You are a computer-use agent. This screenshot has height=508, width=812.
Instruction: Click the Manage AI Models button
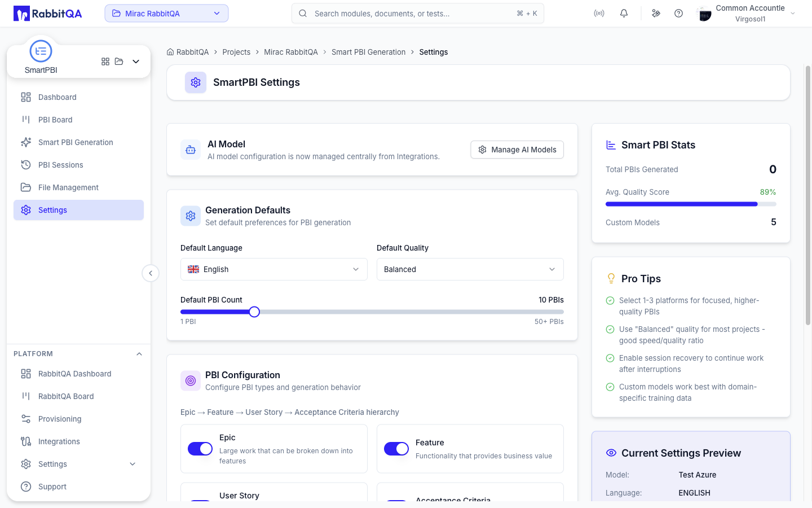coord(517,150)
